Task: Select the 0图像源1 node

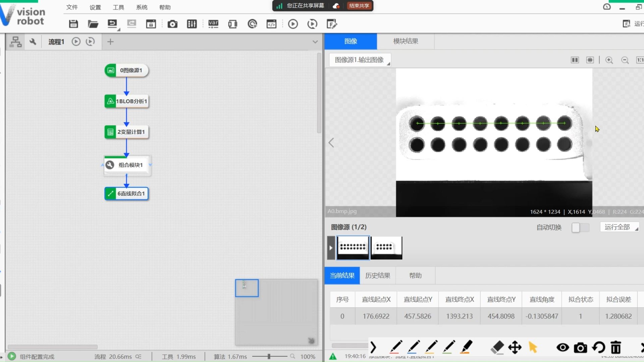Action: click(126, 70)
